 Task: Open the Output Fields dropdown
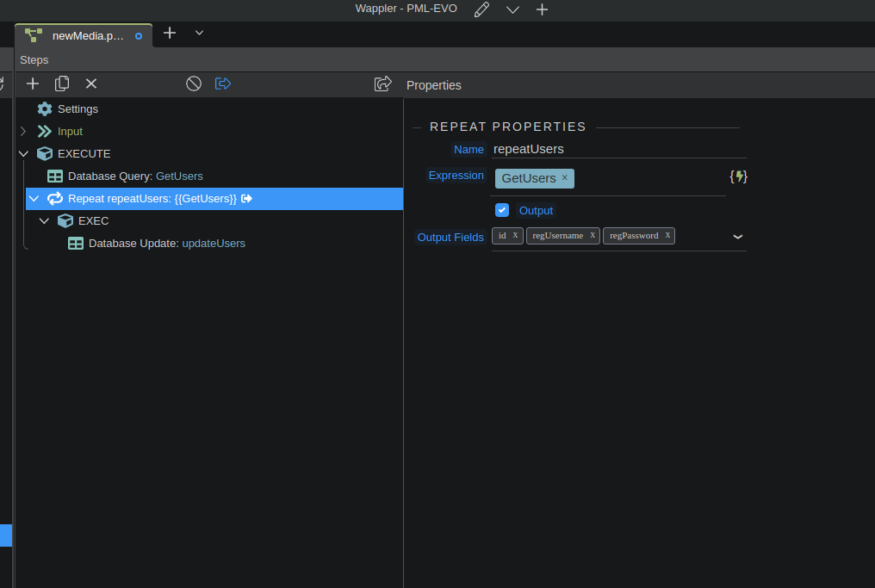point(738,237)
